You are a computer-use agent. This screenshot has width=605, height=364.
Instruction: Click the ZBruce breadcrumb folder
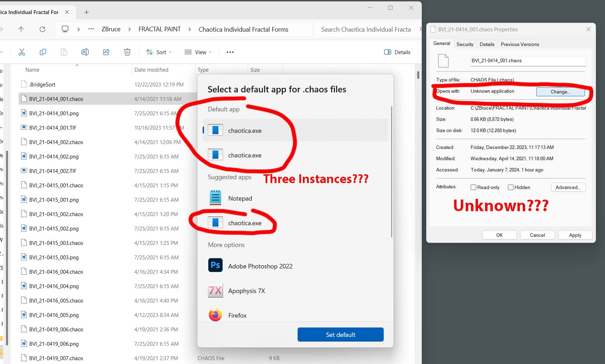click(111, 29)
